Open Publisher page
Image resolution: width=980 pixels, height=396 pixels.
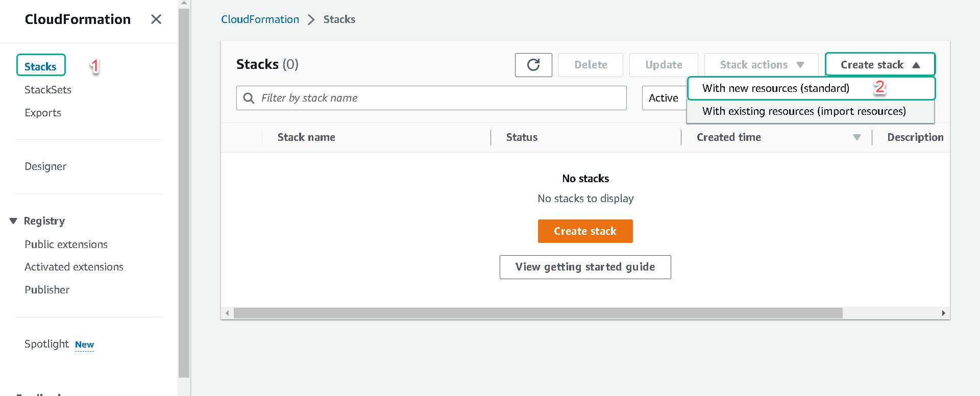47,290
